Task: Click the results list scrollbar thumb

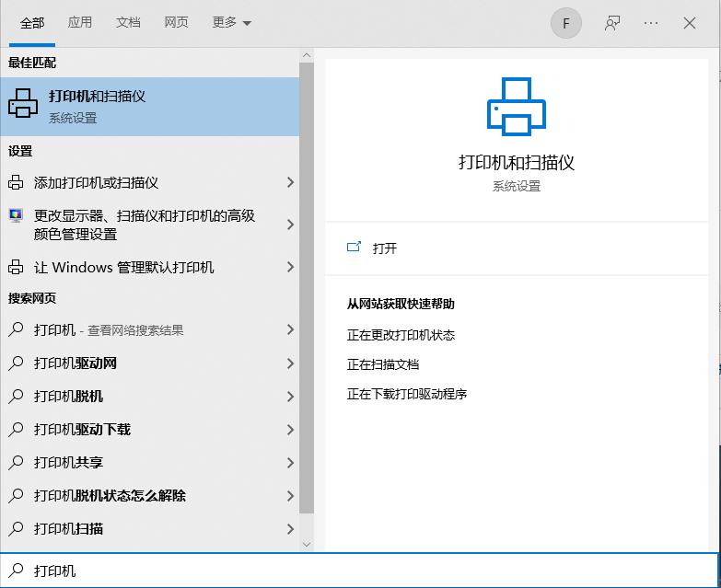Action: pos(307,288)
